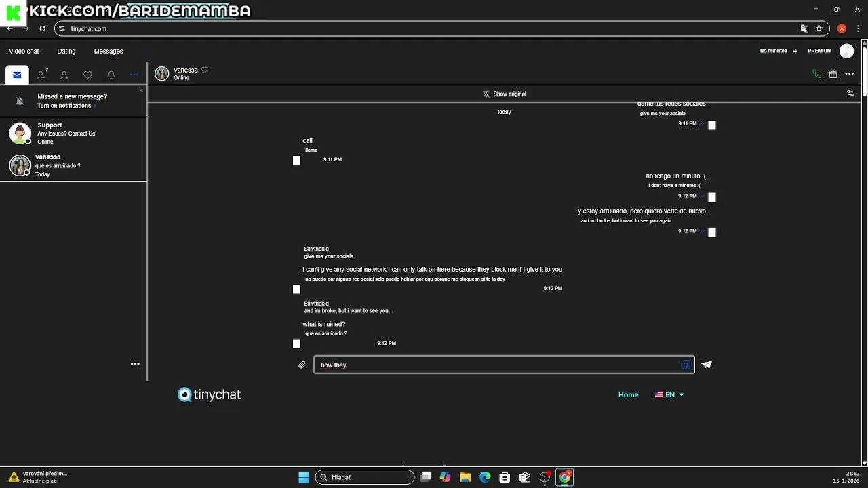Open the chat header three-dots options
This screenshot has width=868, height=488.
click(x=849, y=74)
